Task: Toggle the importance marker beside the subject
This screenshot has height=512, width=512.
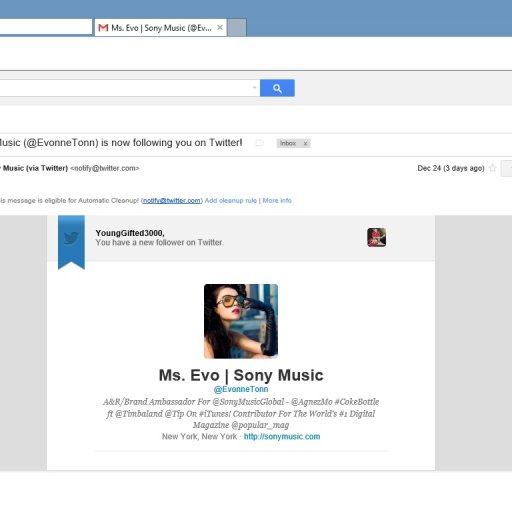Action: tap(259, 143)
